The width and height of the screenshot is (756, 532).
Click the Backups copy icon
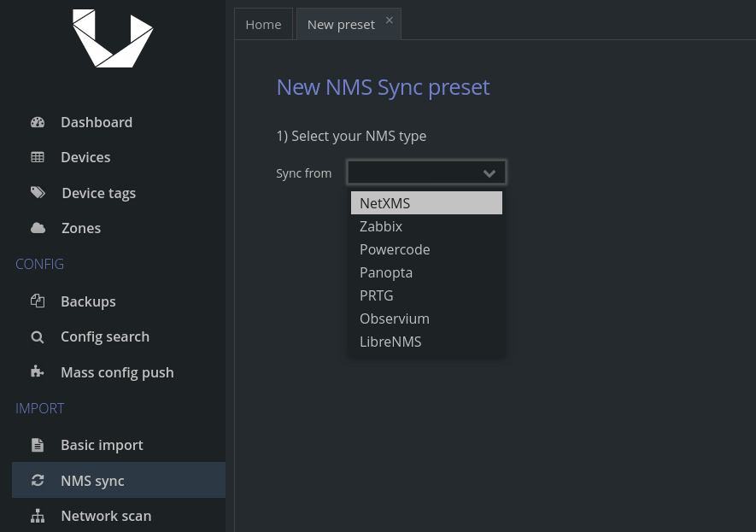point(38,301)
